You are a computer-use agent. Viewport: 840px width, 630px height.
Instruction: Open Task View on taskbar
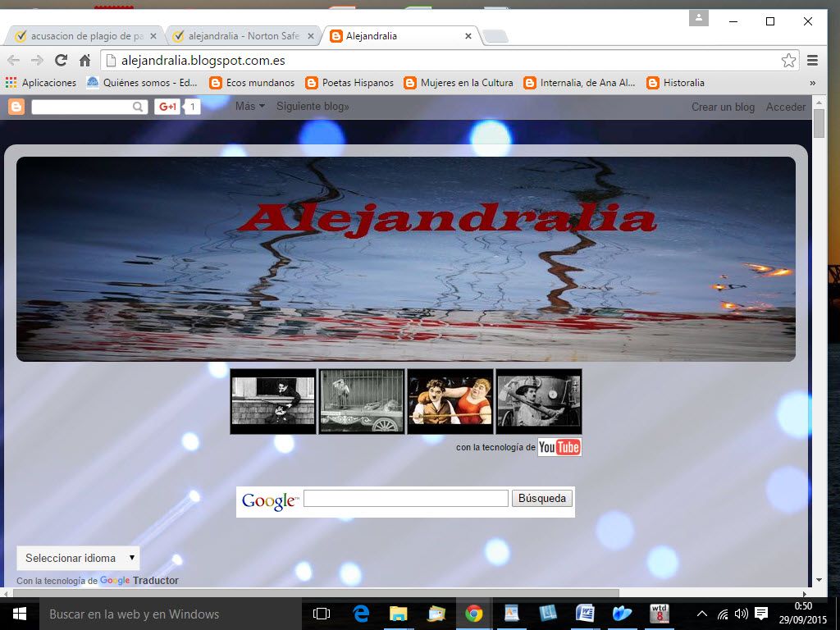click(x=322, y=614)
